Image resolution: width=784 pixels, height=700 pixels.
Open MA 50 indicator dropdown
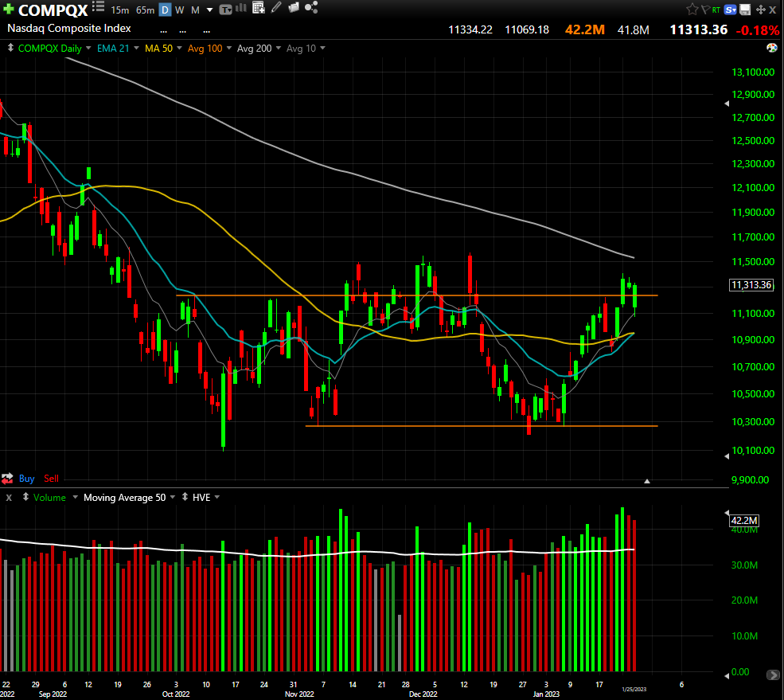pyautogui.click(x=180, y=48)
